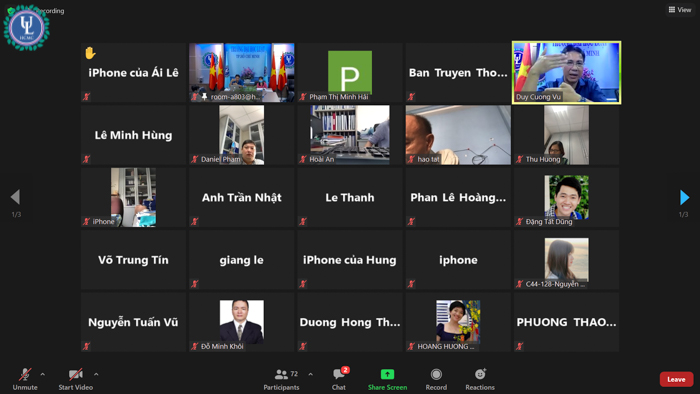Click the raised hand icon on Ái Lê's tile
Image resolution: width=700 pixels, height=394 pixels.
(90, 53)
